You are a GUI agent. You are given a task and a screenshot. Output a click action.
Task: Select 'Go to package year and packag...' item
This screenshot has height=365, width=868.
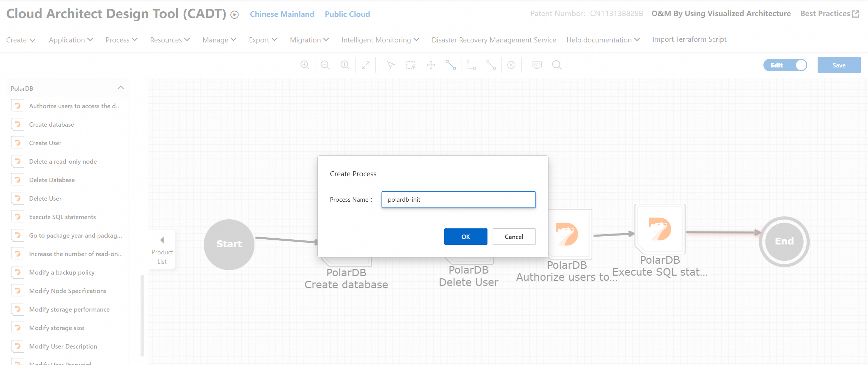67,235
